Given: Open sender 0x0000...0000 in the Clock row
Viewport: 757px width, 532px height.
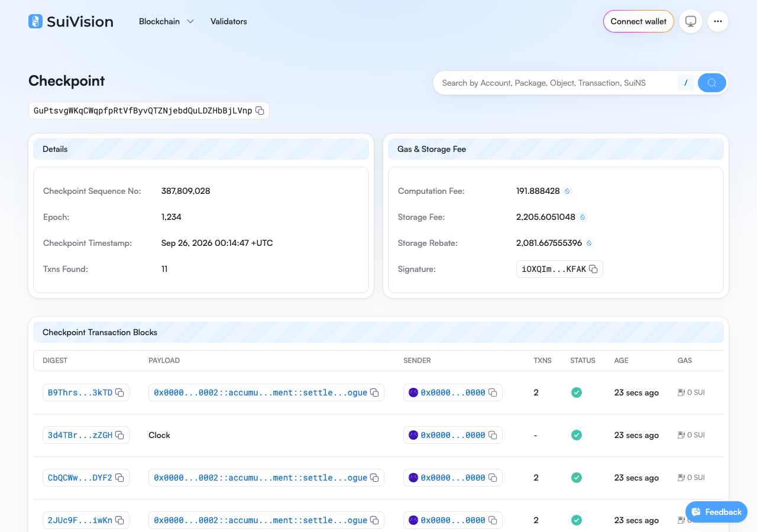Looking at the screenshot, I should [453, 435].
